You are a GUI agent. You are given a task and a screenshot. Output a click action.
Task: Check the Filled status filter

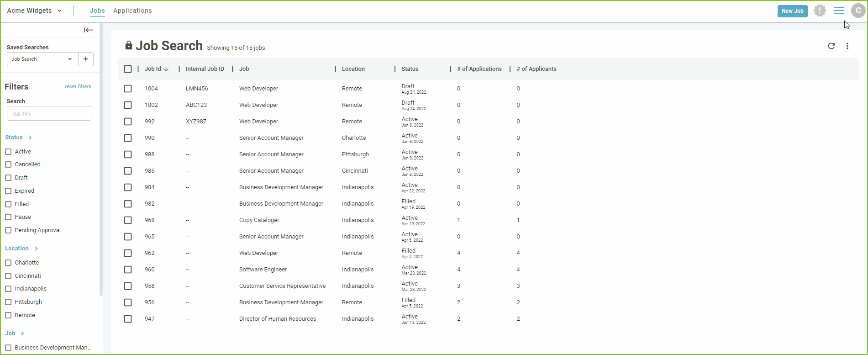8,204
